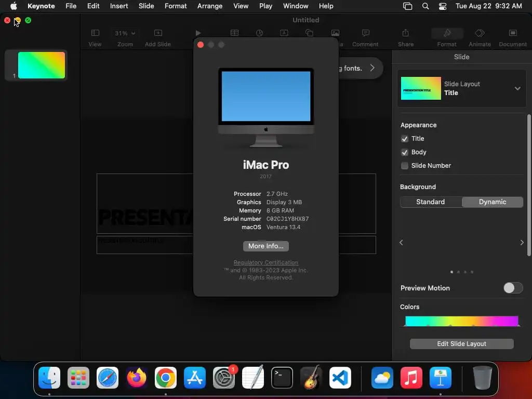Open the Regulatory Certification link

click(265, 262)
